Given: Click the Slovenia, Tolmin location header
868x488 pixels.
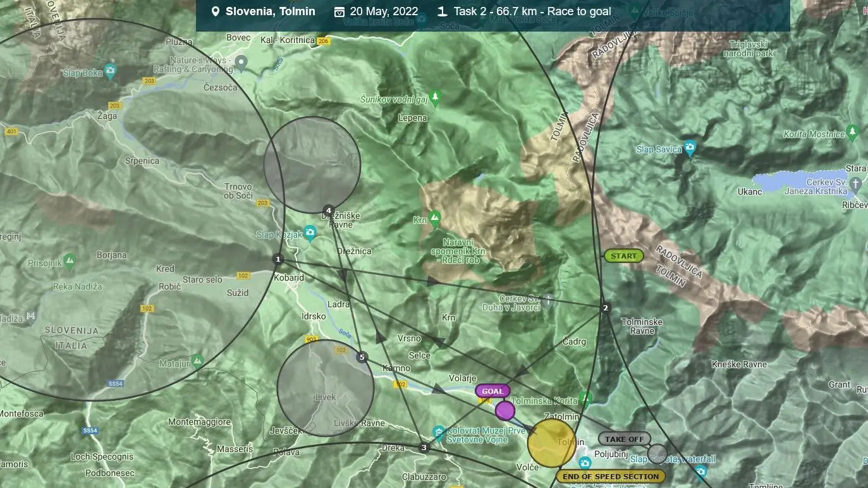Looking at the screenshot, I should coord(264,11).
